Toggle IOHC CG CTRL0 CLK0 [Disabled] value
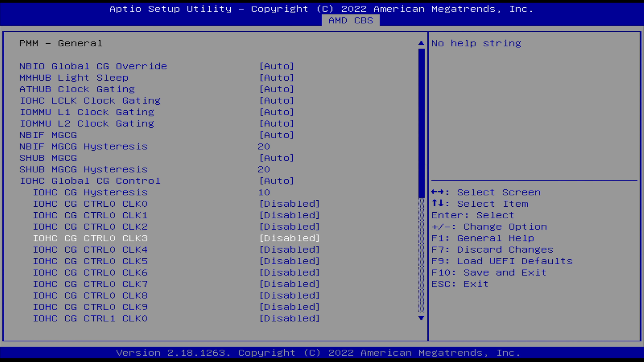Image resolution: width=644 pixels, height=362 pixels. 289,204
